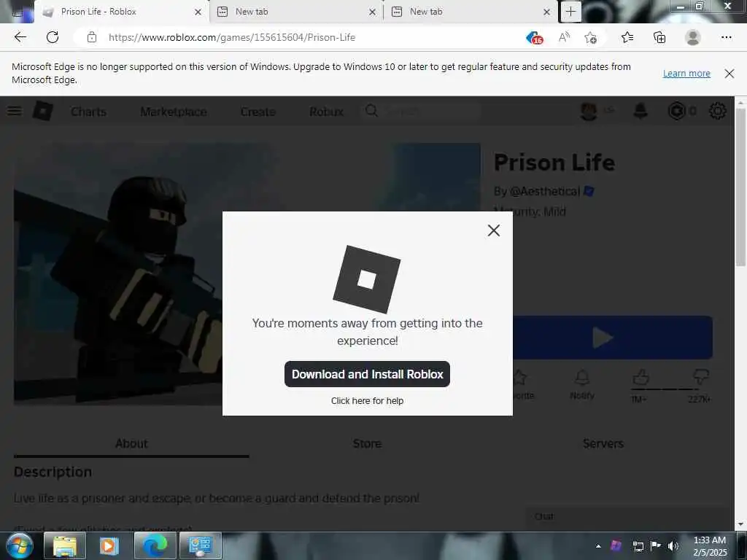747x560 pixels.
Task: Open the Chat panel at bottom
Action: (627, 517)
